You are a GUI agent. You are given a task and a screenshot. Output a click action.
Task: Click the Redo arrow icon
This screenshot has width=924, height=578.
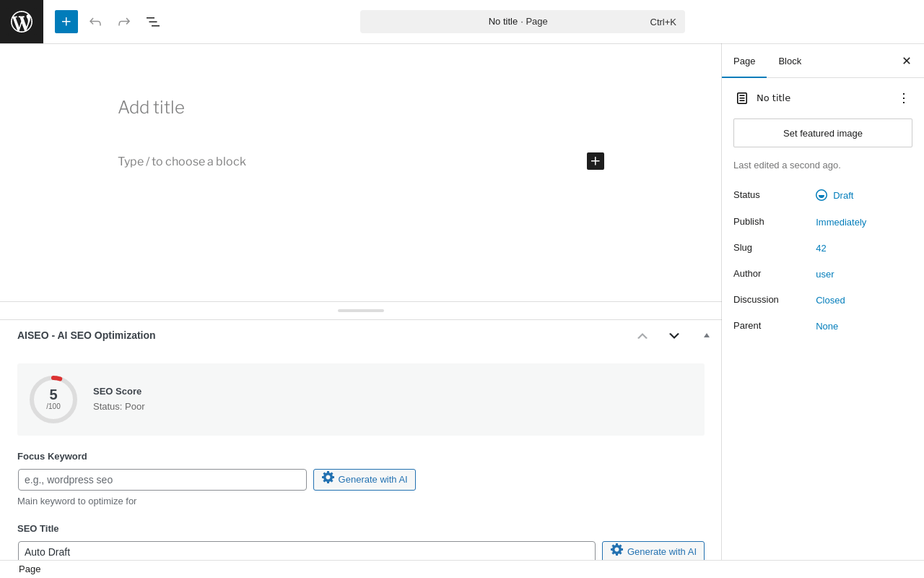124,22
